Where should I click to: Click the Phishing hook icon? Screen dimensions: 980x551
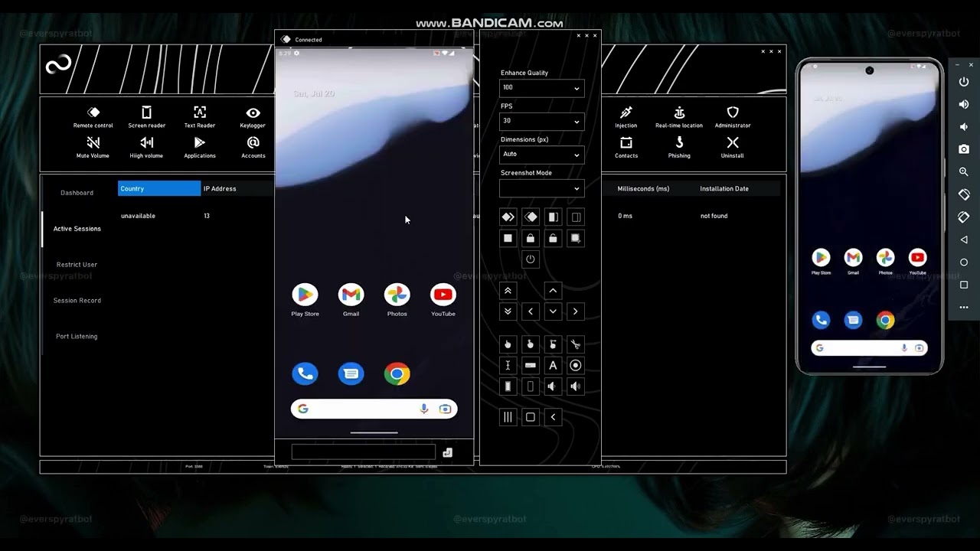[679, 142]
